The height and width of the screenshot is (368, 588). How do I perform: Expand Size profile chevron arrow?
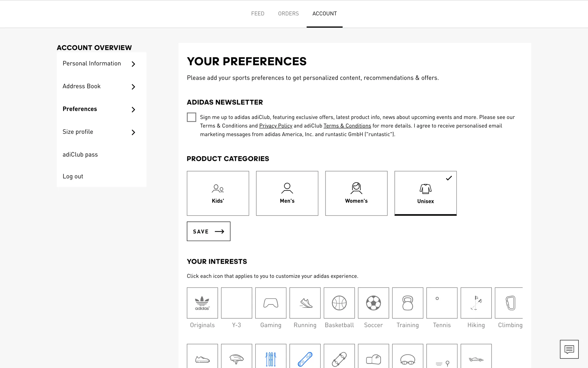point(133,132)
